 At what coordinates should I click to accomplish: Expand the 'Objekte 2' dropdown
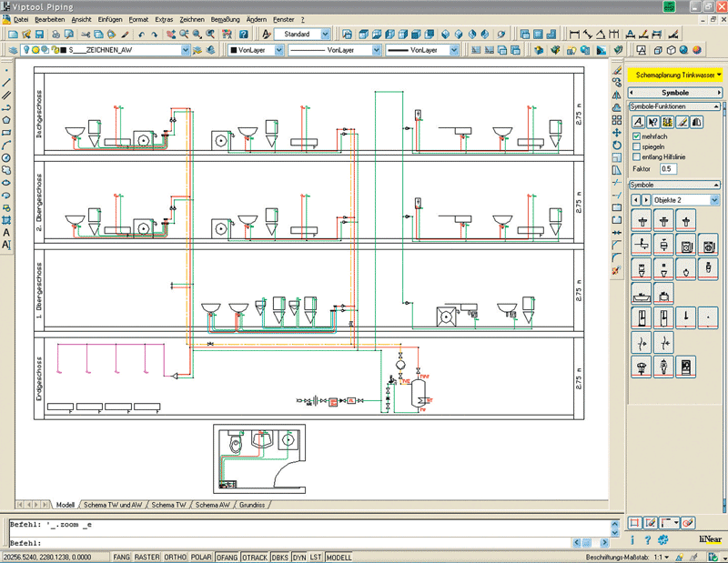click(x=714, y=200)
